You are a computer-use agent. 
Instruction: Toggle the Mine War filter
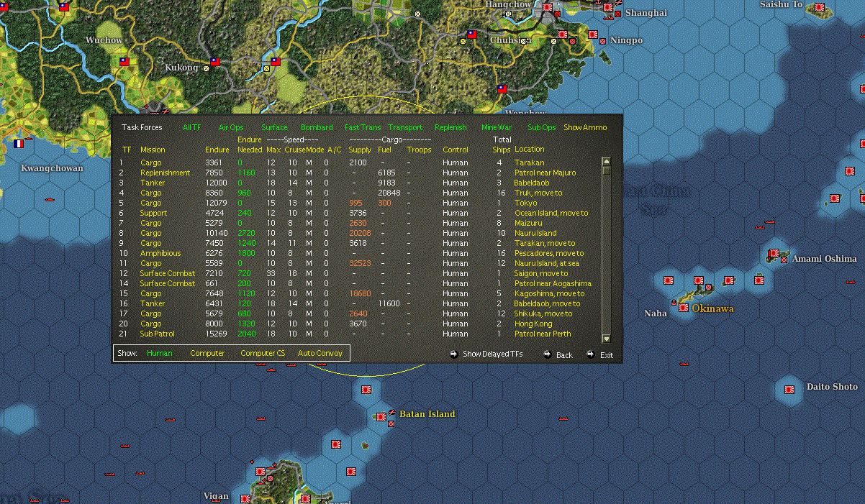[497, 127]
